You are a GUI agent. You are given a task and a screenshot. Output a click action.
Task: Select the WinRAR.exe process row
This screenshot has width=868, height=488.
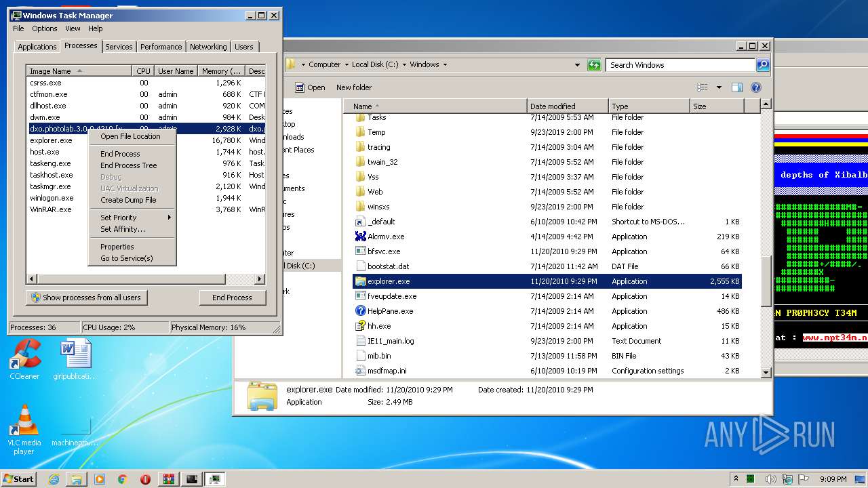146,209
